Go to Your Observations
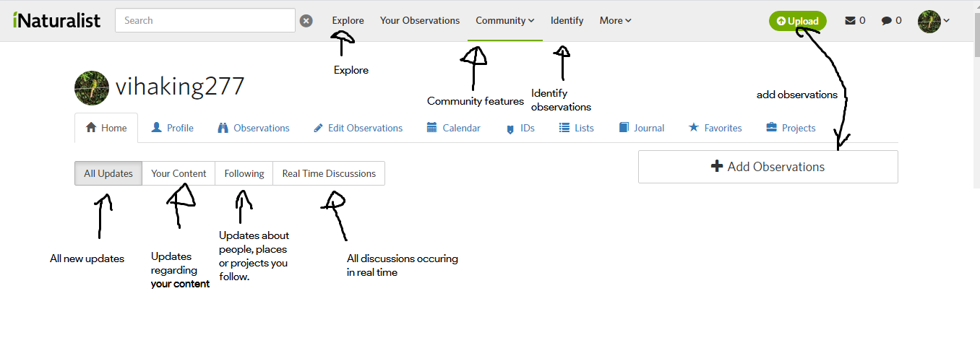 pyautogui.click(x=420, y=20)
